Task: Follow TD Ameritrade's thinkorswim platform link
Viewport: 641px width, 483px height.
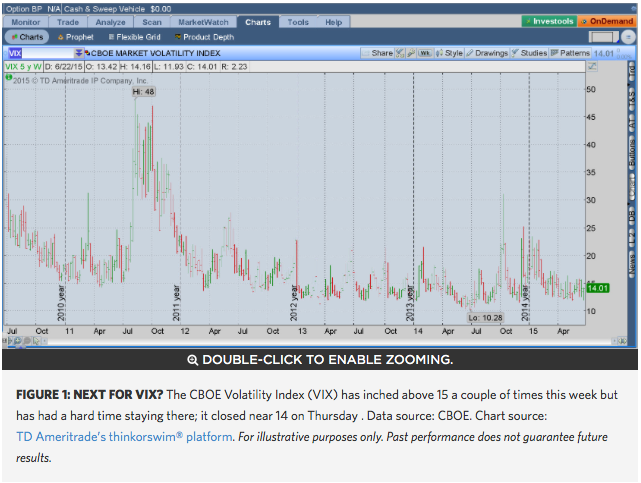Action: [x=124, y=437]
